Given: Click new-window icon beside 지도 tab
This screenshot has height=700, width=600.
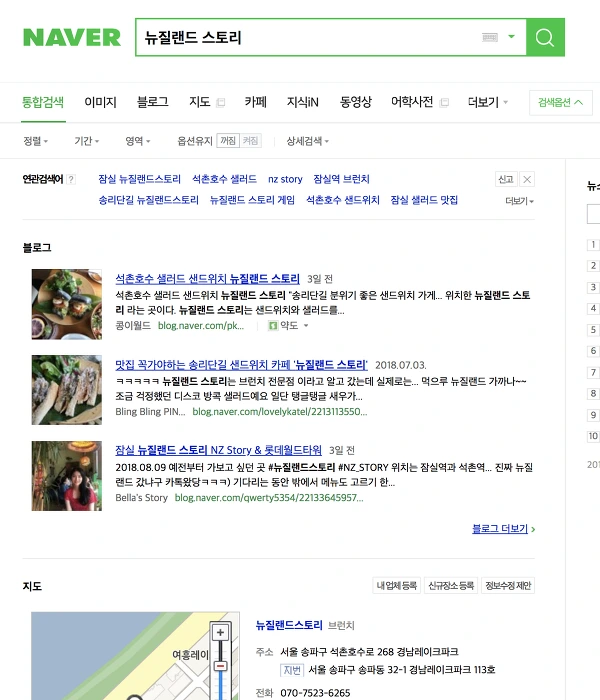Looking at the screenshot, I should point(221,103).
